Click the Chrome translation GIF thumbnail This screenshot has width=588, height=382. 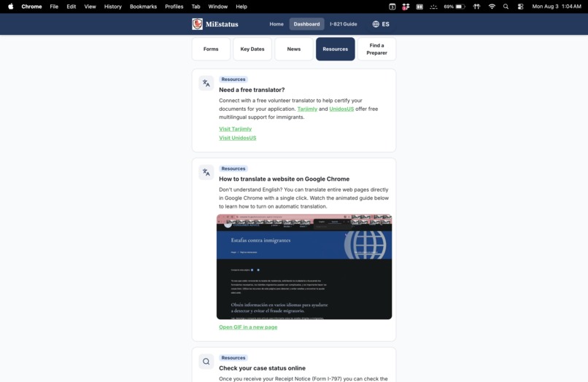[x=304, y=267]
